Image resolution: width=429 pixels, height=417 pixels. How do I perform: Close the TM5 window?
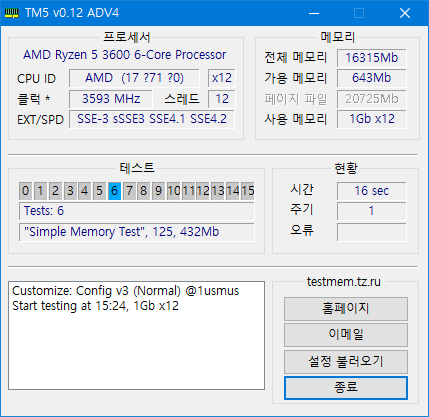click(405, 13)
